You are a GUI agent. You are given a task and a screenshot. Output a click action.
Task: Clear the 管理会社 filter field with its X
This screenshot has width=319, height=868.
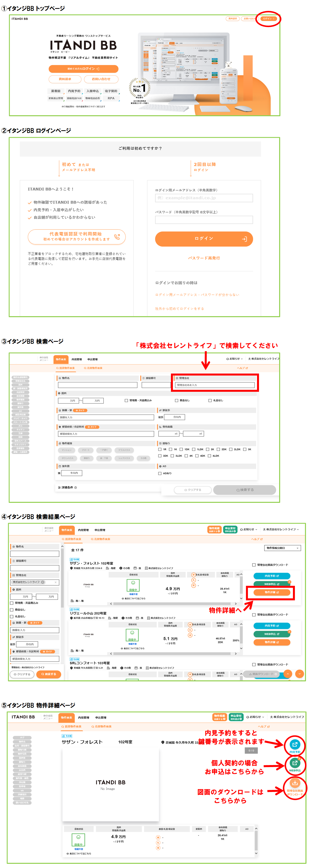[56, 582]
